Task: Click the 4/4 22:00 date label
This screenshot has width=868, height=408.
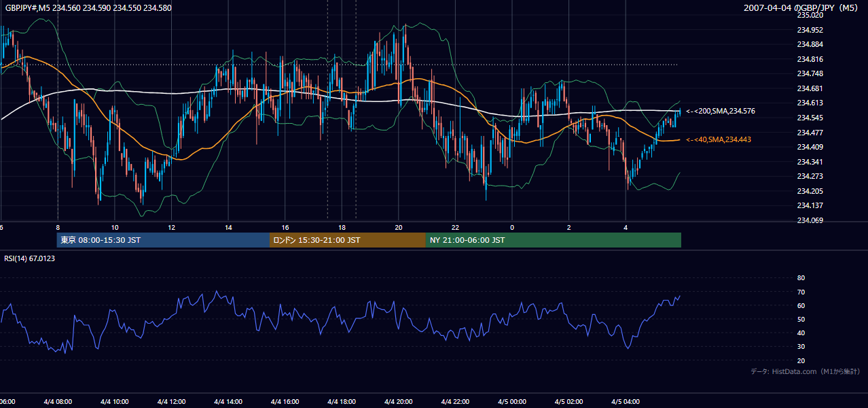Action: (x=456, y=402)
